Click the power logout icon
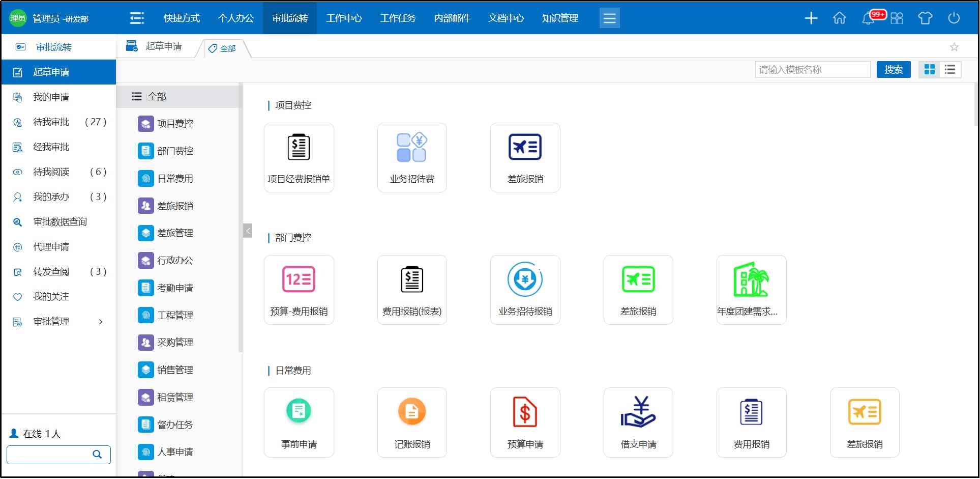 point(954,18)
